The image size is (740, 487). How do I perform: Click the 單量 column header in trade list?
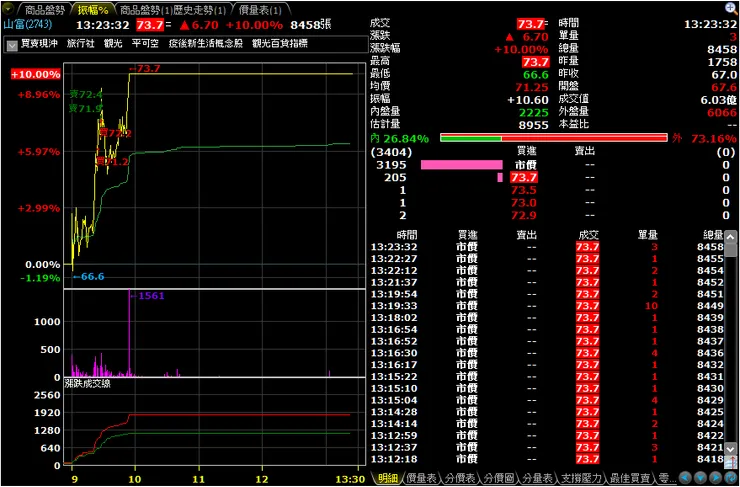[x=647, y=235]
